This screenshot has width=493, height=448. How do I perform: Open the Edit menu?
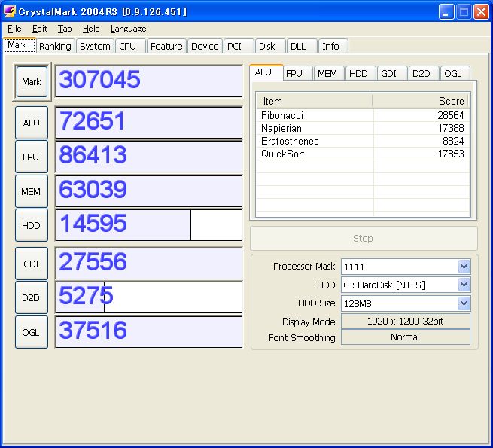[x=40, y=29]
